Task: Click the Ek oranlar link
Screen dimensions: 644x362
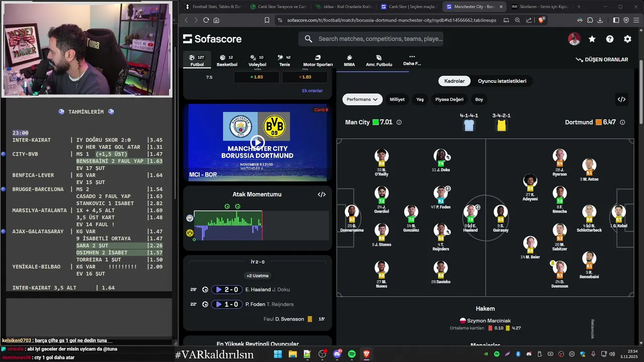Action: [312, 90]
